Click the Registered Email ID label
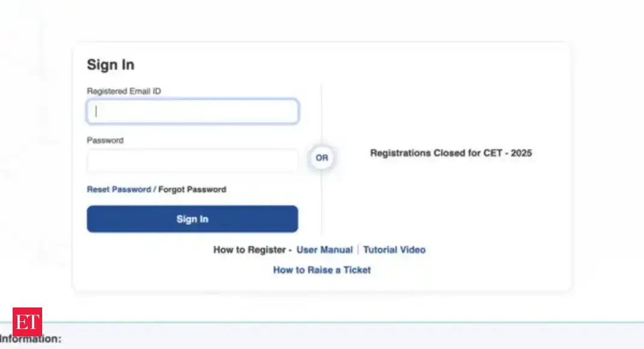The width and height of the screenshot is (644, 349). point(124,91)
